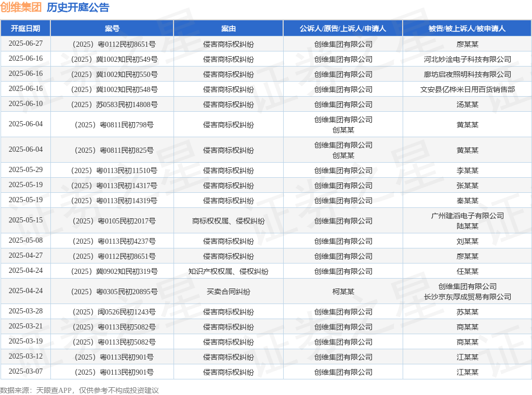Select the 公诉人/原告/上诉人/申请人 column header
Screen dimensions: 532x395
pyautogui.click(x=343, y=29)
